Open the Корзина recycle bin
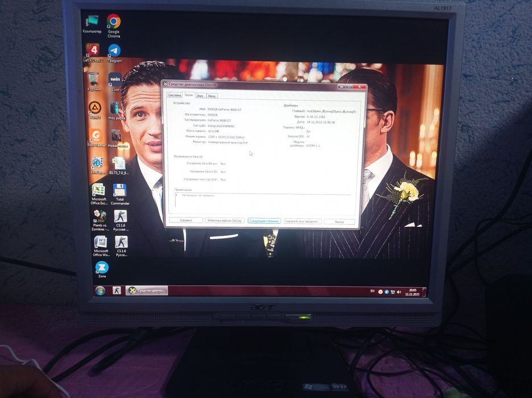The width and height of the screenshot is (532, 398). coord(94,81)
